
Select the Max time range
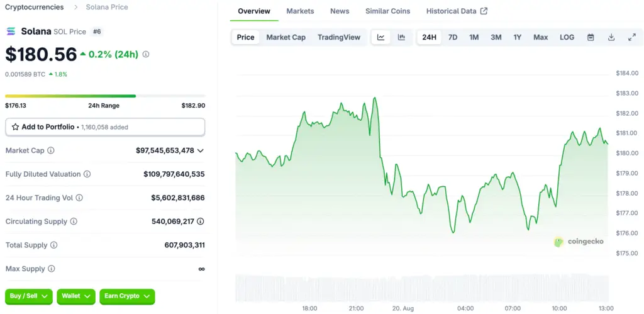click(540, 37)
